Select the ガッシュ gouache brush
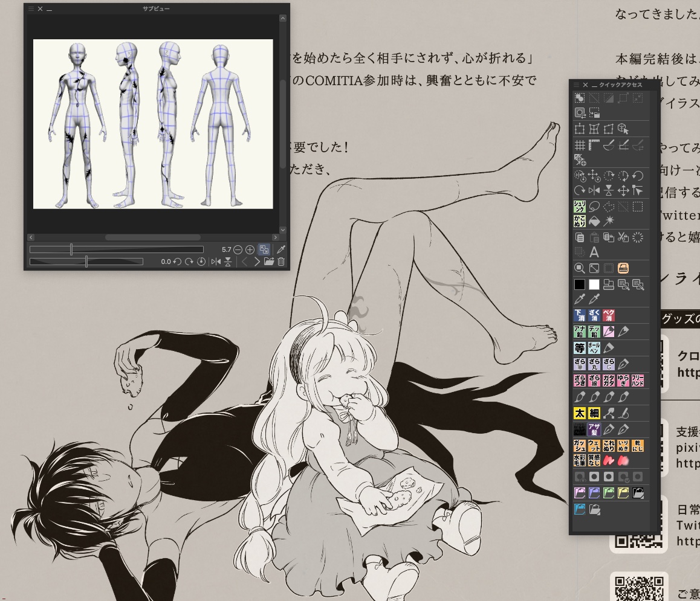Viewport: 700px width, 601px height. click(x=580, y=446)
